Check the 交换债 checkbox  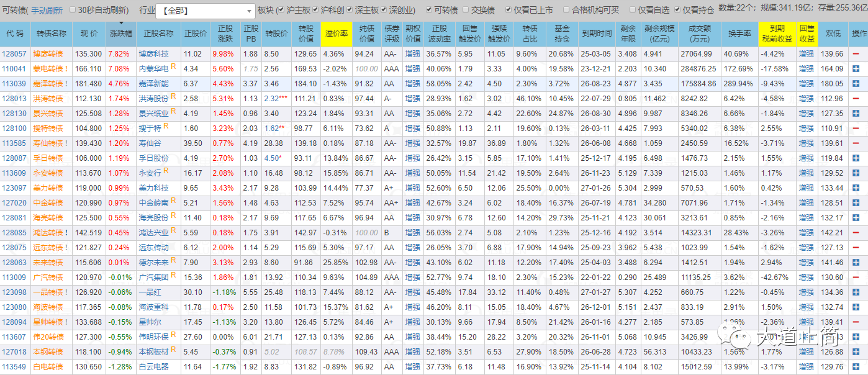(466, 10)
